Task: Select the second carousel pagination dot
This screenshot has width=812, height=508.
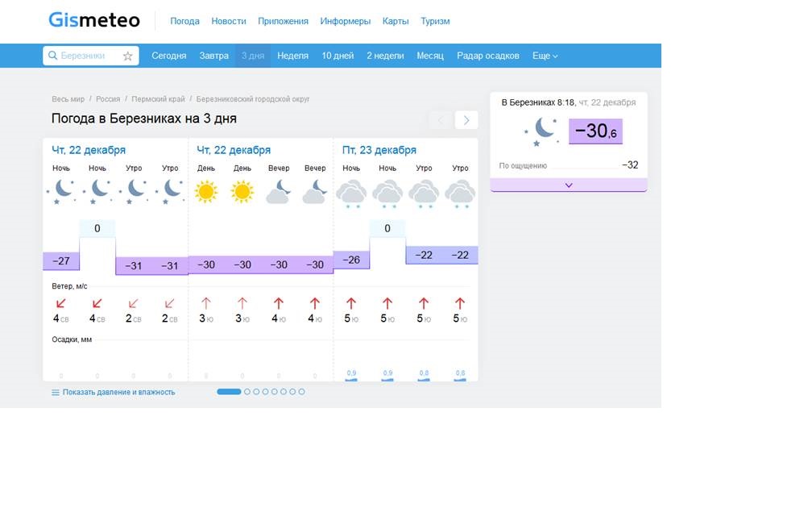Action: [x=247, y=392]
